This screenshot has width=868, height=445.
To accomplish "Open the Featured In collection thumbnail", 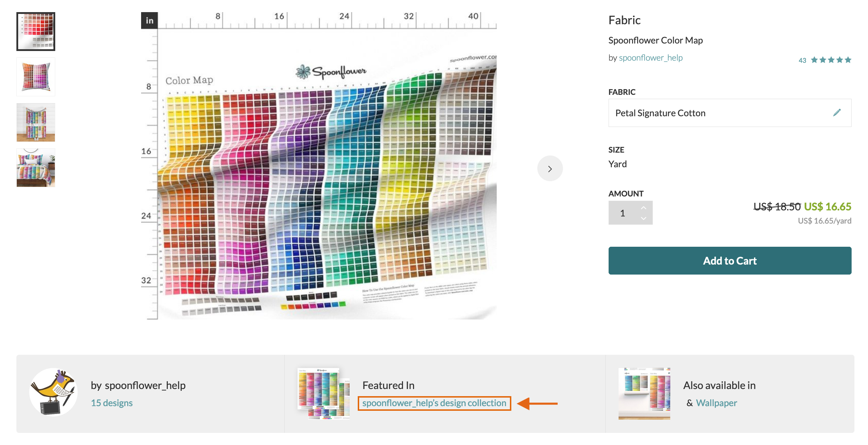I will 324,394.
